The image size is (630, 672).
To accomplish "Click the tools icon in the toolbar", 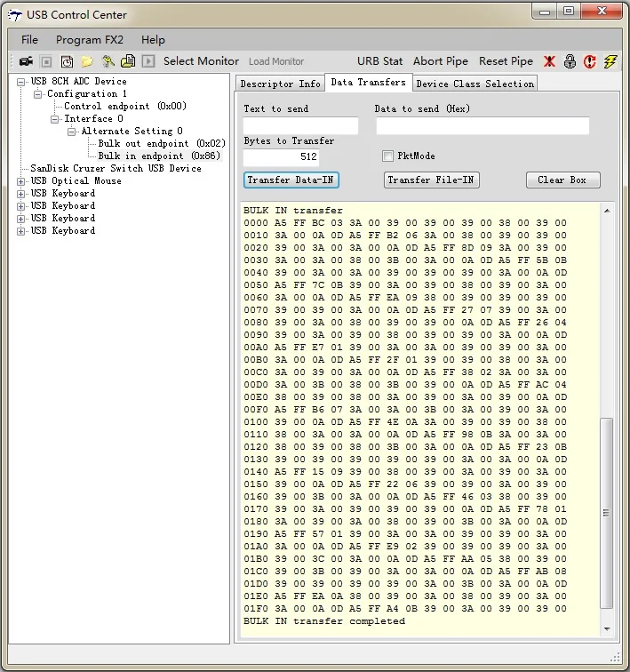I will (108, 61).
